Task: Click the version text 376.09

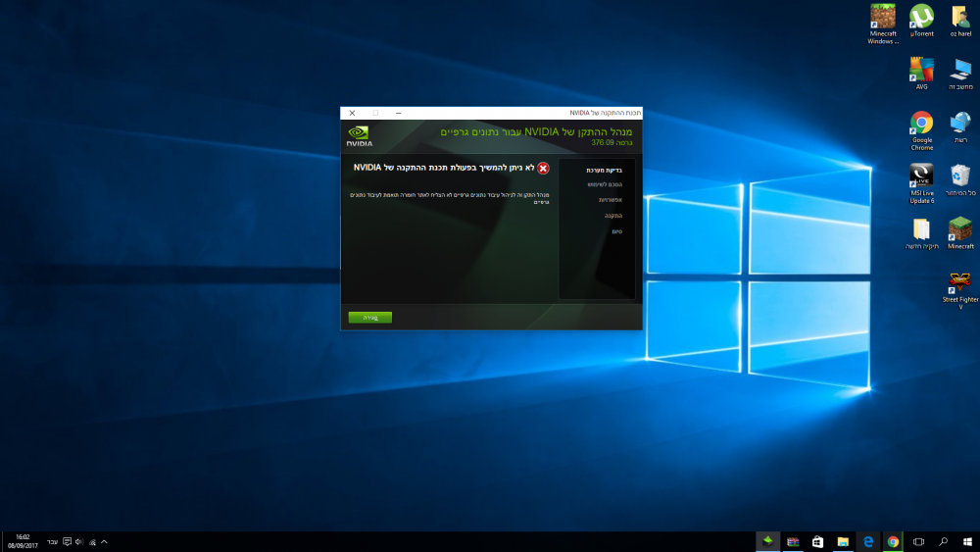Action: [x=603, y=142]
